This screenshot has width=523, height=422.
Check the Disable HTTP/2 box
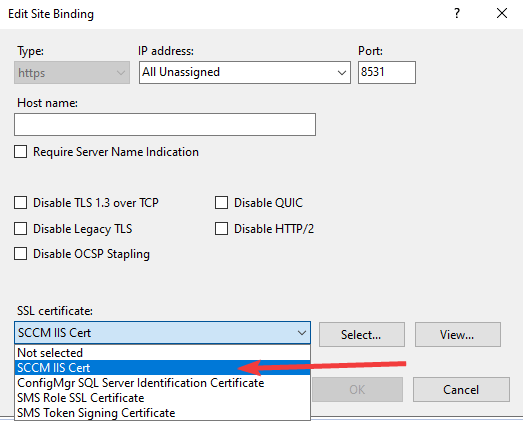(x=221, y=229)
